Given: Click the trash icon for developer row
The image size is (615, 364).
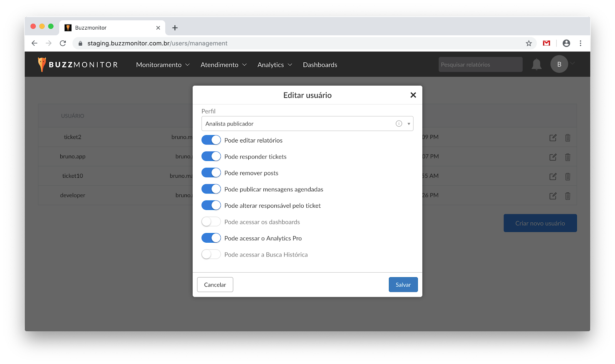Looking at the screenshot, I should tap(567, 196).
